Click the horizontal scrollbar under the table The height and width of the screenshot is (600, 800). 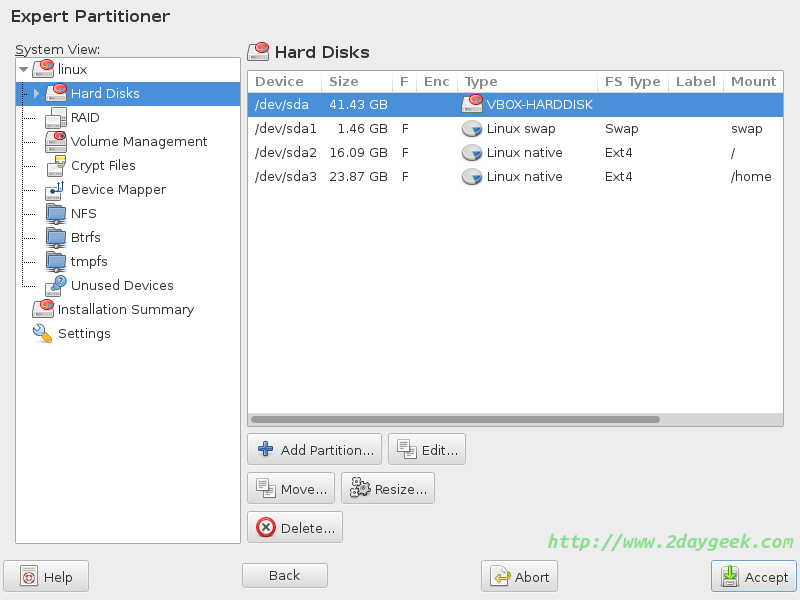pyautogui.click(x=455, y=420)
